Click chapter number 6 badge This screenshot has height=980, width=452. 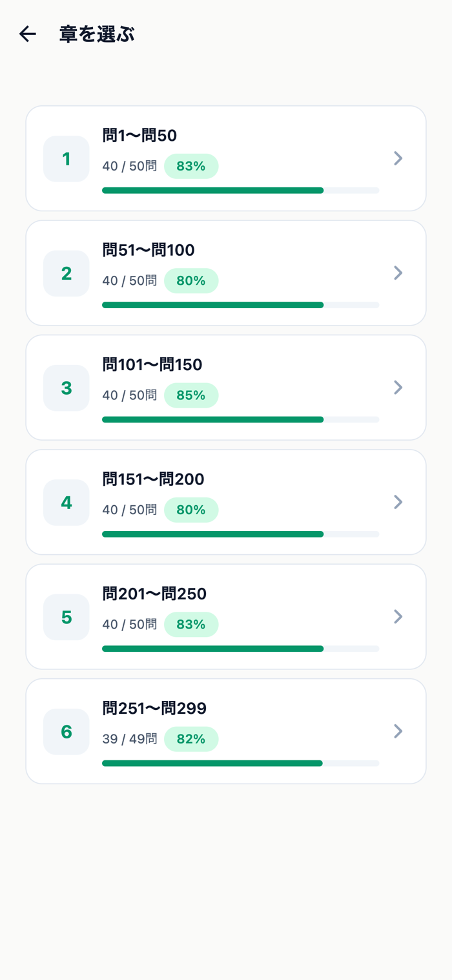click(x=67, y=731)
